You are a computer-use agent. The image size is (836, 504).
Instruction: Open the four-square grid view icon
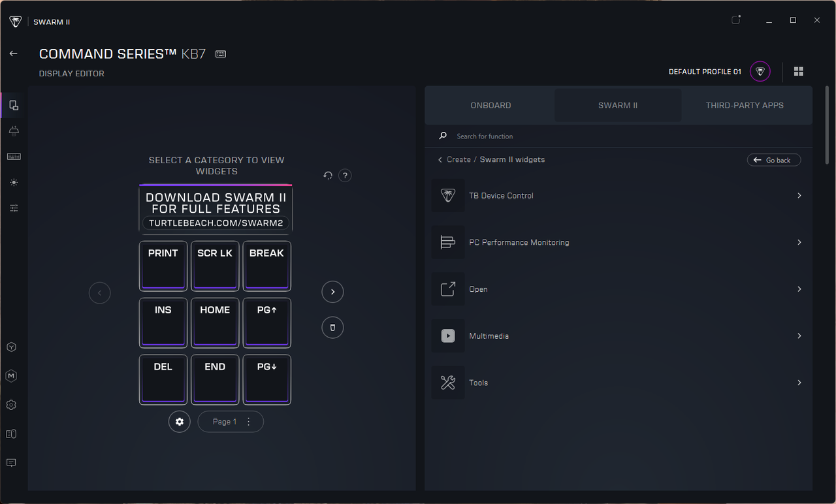(798, 72)
